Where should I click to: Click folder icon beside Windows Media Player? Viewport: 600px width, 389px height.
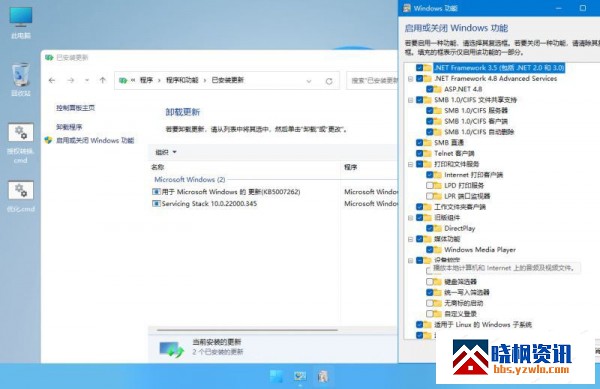coord(437,250)
